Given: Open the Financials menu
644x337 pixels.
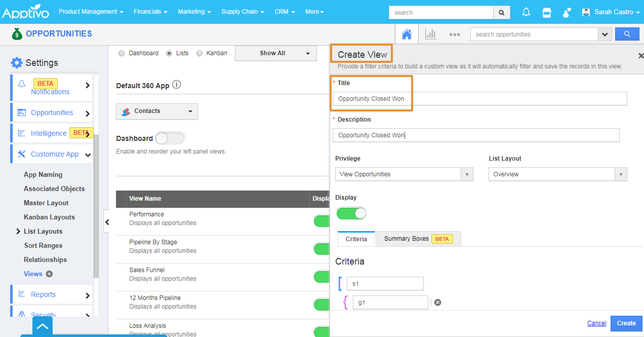Looking at the screenshot, I should 150,12.
